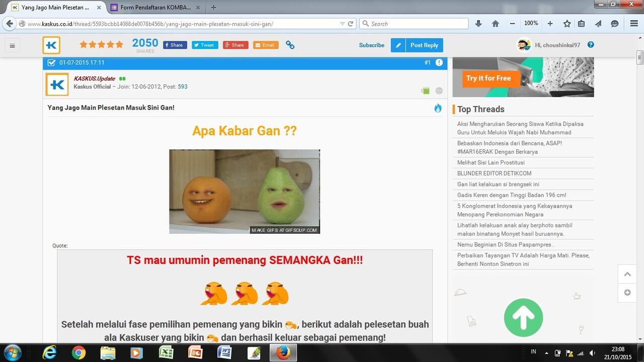644x362 pixels.
Task: Open Gan liat kelakuan si brengsek ini
Action: [x=498, y=184]
